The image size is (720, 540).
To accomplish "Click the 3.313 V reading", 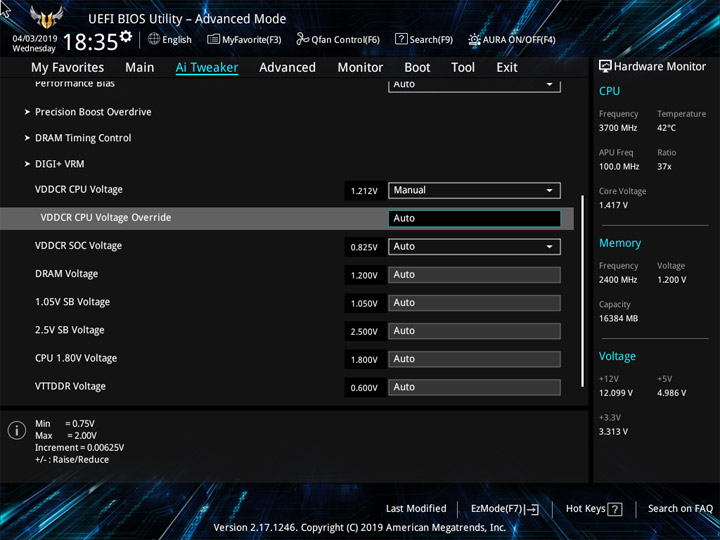I will click(x=613, y=432).
